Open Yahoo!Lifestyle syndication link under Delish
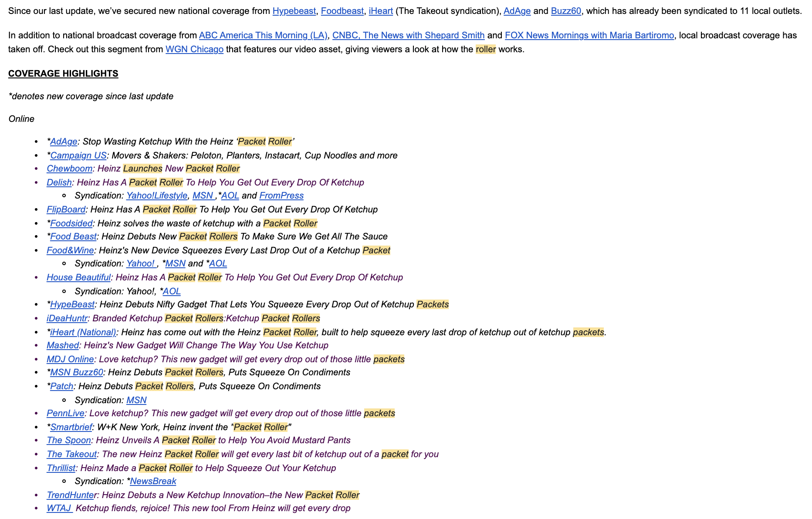 click(x=157, y=195)
